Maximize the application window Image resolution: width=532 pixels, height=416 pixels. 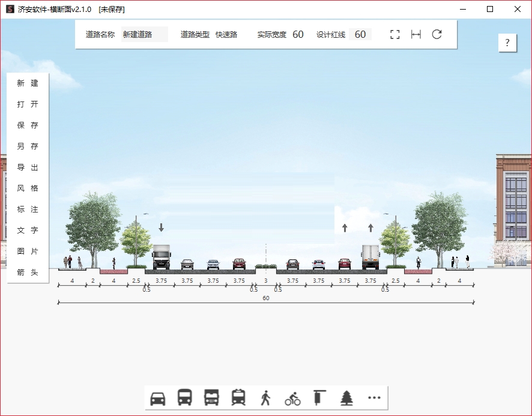tap(490, 9)
